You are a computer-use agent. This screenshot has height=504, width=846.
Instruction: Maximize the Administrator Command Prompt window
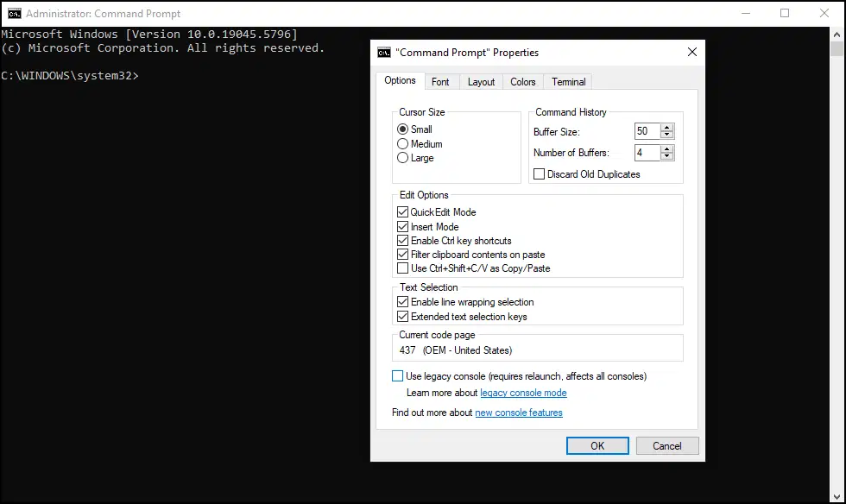pyautogui.click(x=785, y=14)
